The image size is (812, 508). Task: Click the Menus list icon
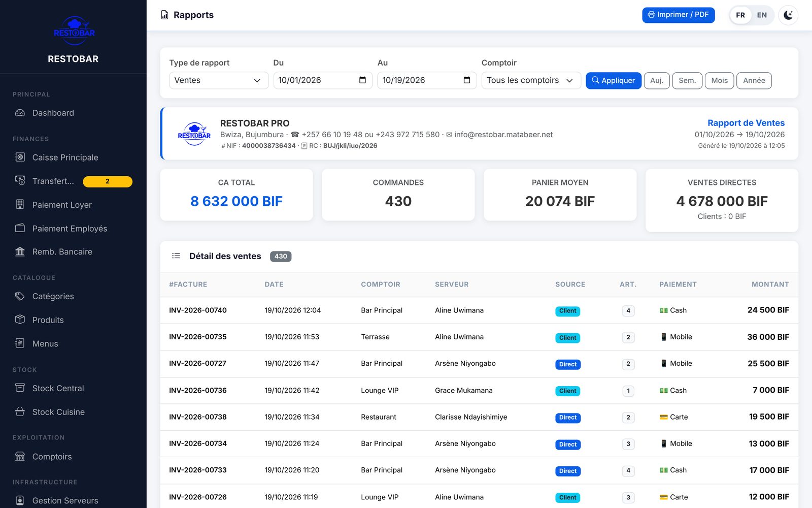(20, 343)
